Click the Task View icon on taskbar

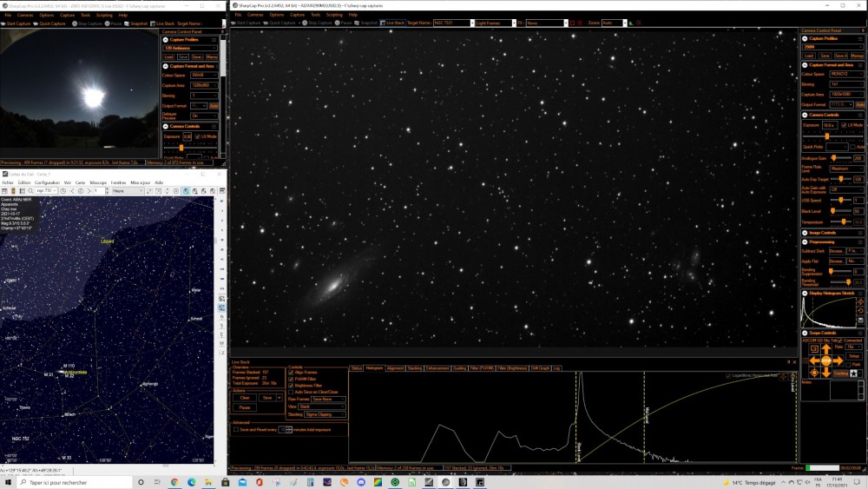tap(157, 482)
